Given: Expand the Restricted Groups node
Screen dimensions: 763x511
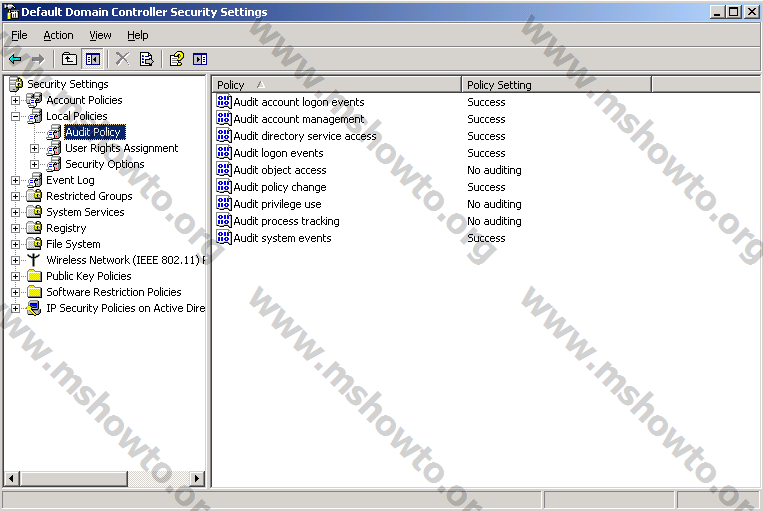Looking at the screenshot, I should point(16,197).
